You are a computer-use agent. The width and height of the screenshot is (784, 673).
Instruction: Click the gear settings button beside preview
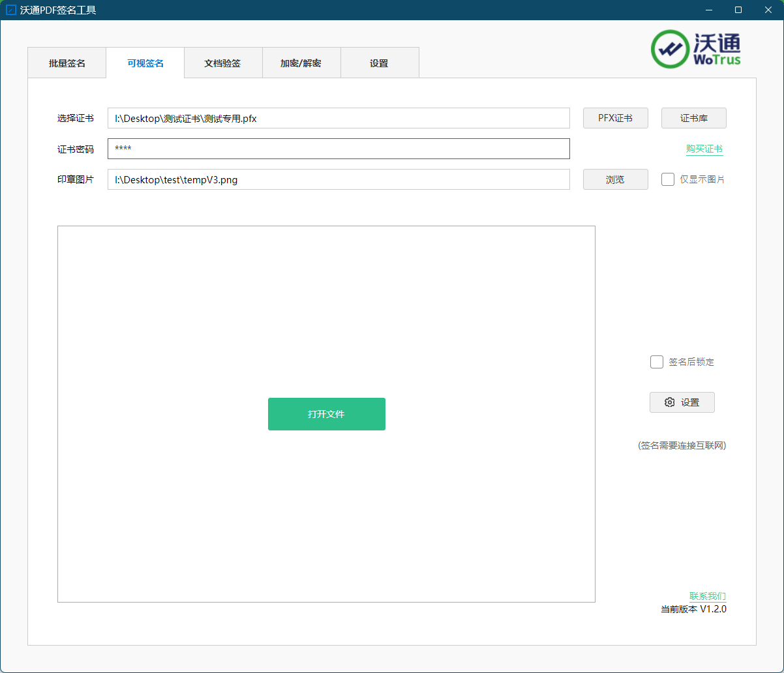point(682,402)
